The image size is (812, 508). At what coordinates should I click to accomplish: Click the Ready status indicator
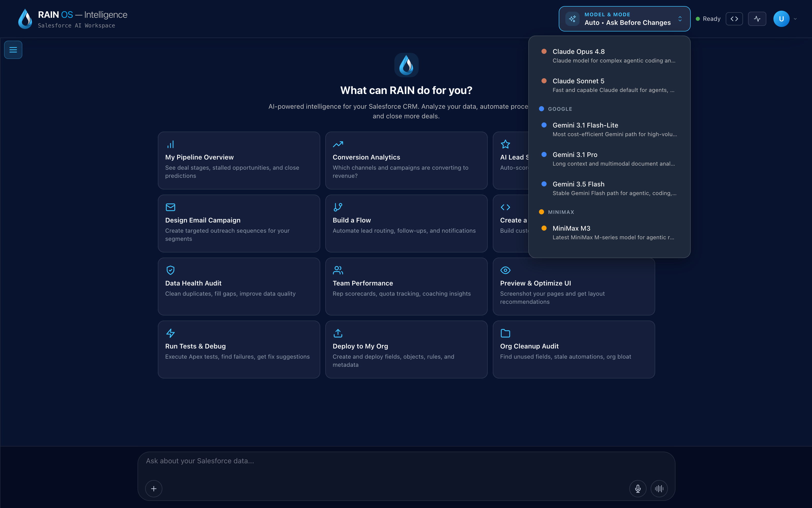(708, 19)
